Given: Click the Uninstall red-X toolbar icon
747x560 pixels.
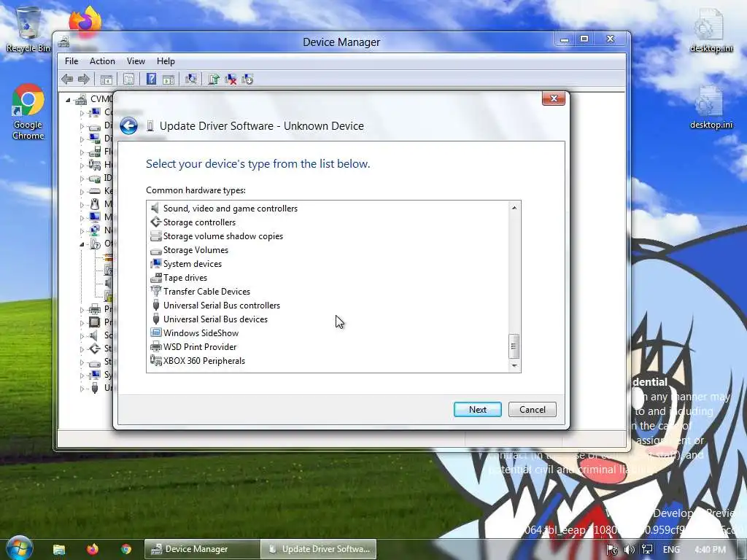Looking at the screenshot, I should [x=231, y=79].
